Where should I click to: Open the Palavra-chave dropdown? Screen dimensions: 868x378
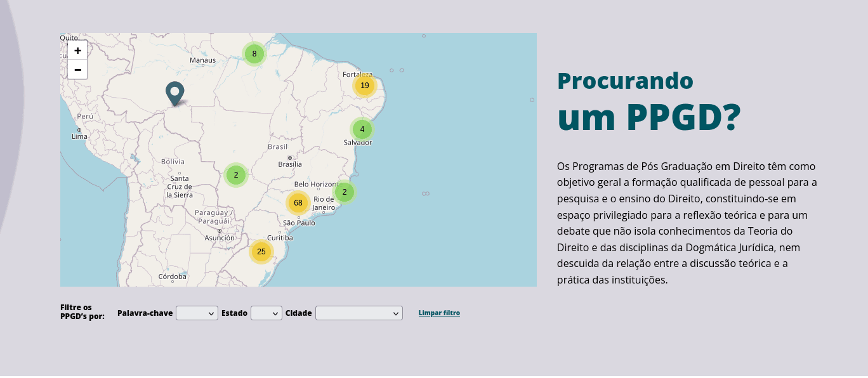click(197, 313)
